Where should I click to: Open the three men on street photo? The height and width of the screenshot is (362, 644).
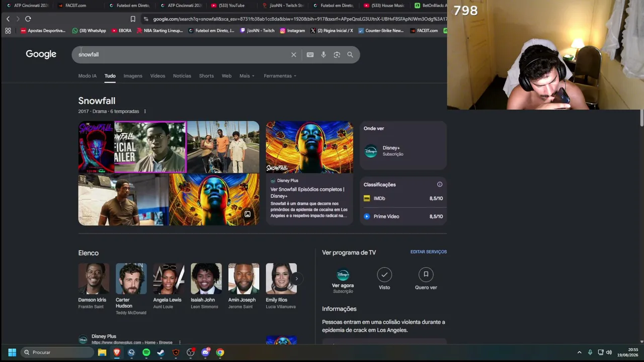click(223, 147)
